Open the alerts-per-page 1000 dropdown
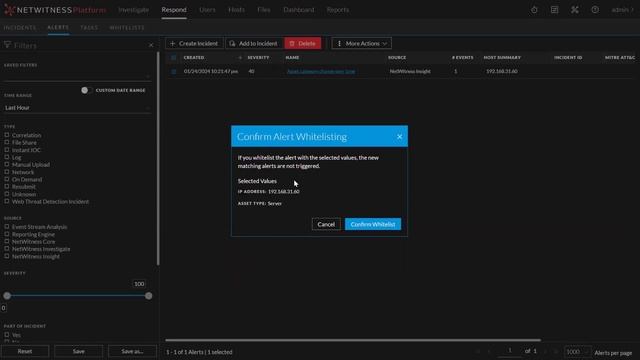Screen dimensions: 640x360 [x=577, y=351]
